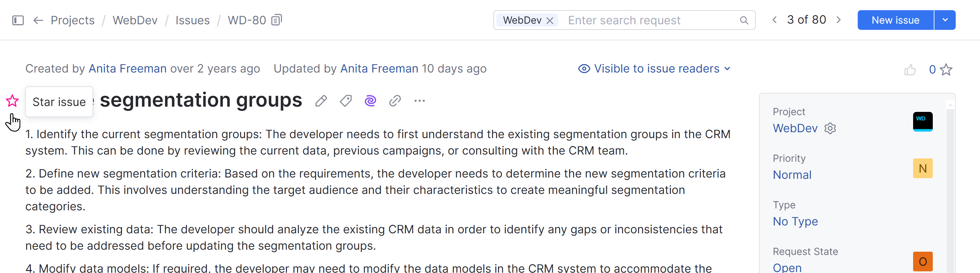
Task: Open the three-dots more actions menu
Action: (x=419, y=101)
